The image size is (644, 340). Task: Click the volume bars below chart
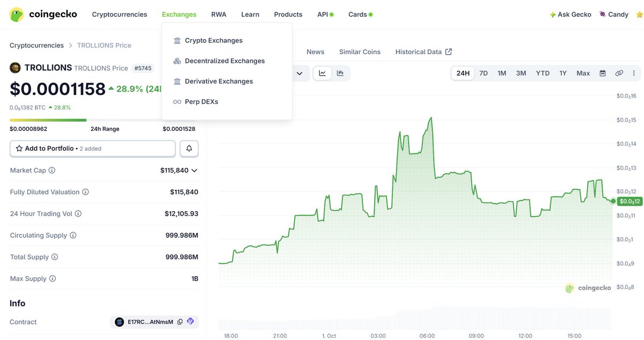[x=415, y=318]
